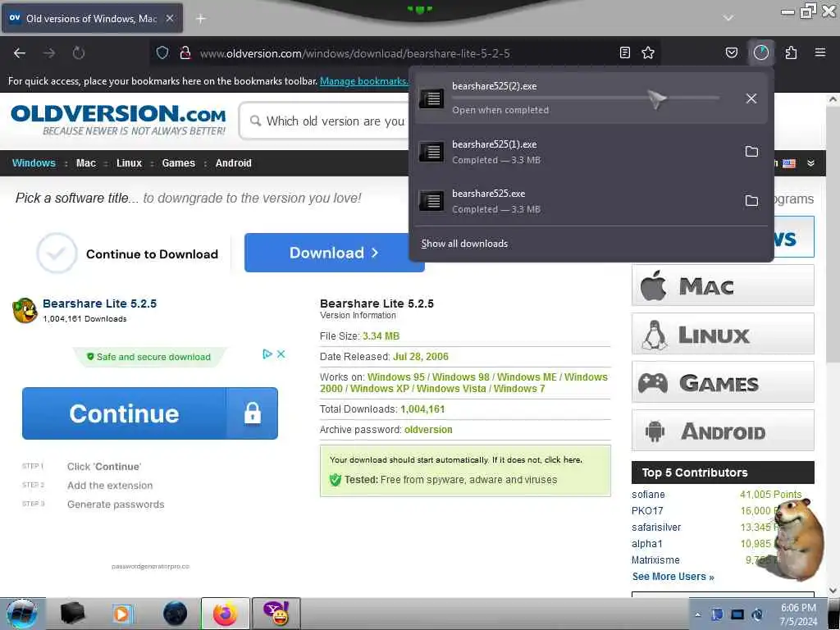
Task: Click the 'click here' manual download text
Action: 563,459
